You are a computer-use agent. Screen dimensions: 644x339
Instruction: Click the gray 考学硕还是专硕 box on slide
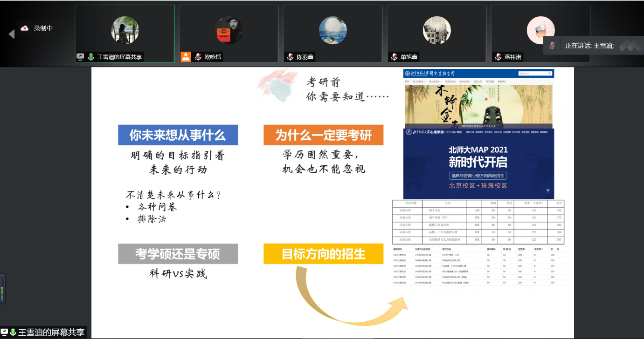click(178, 254)
